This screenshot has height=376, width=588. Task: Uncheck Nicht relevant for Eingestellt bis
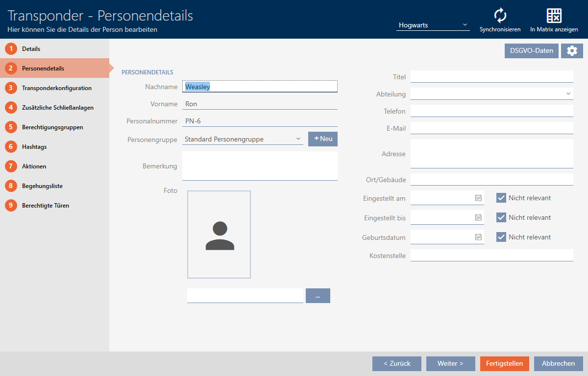[501, 217]
